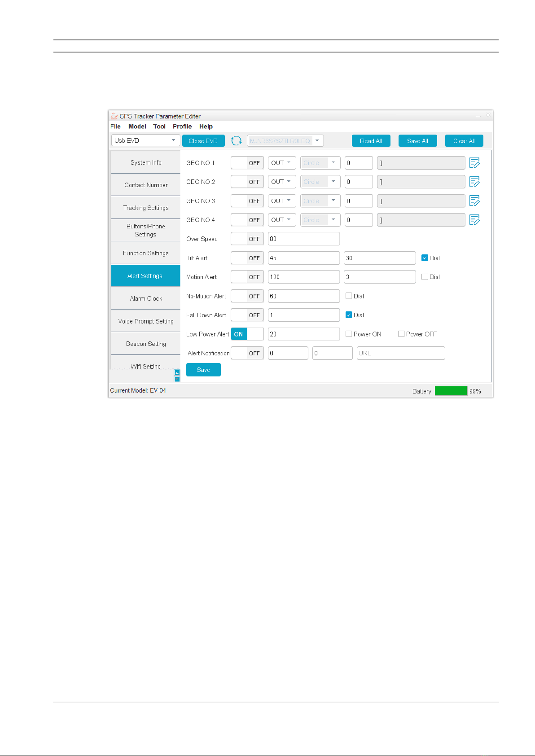535x756 pixels.
Task: Enable the Motion Alert switch
Action: [247, 277]
